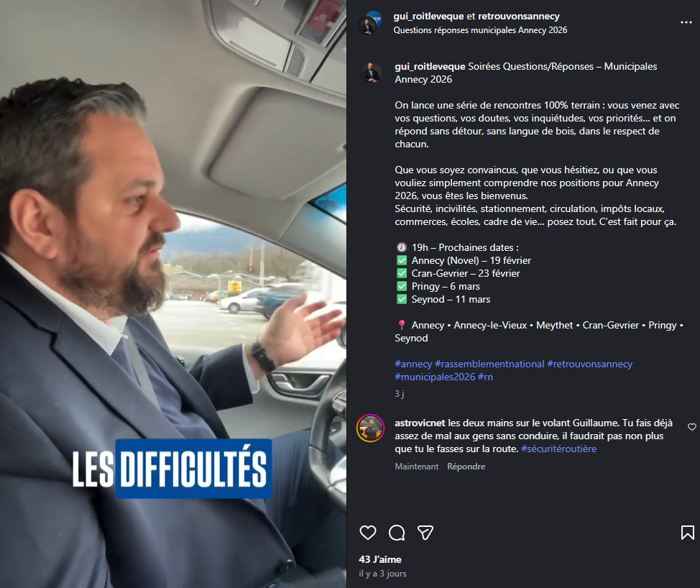Open the #rn hashtag link
Image resolution: width=700 pixels, height=588 pixels.
(486, 377)
